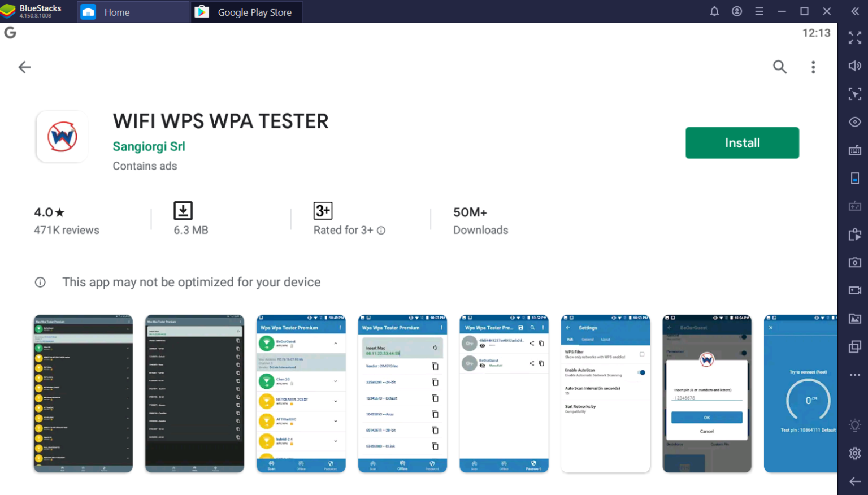Click the light bulb icon in sidebar

(x=855, y=425)
